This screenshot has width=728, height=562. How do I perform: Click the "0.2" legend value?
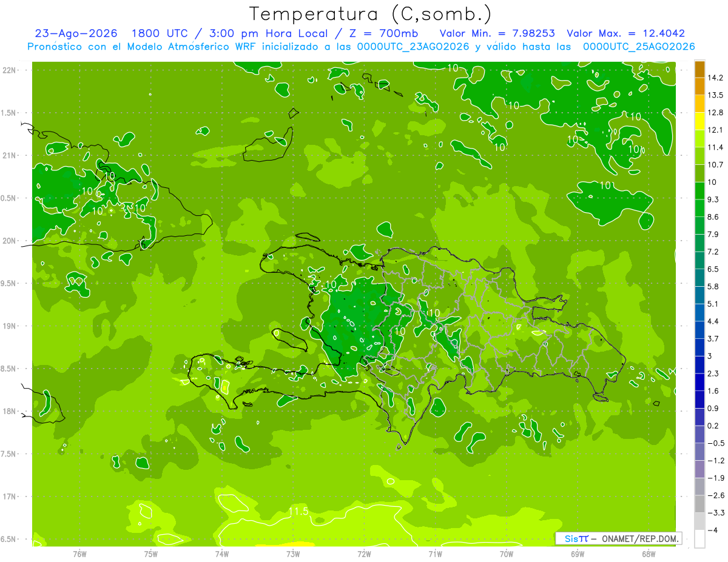click(x=713, y=426)
